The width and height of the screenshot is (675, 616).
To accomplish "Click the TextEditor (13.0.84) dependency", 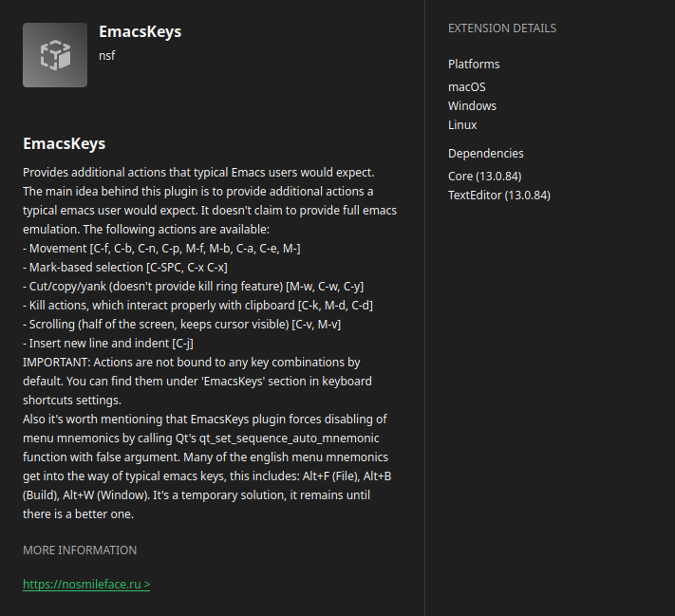I will pos(499,195).
